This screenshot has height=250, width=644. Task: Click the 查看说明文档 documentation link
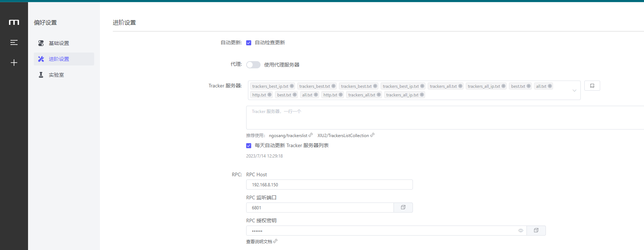[x=259, y=242]
